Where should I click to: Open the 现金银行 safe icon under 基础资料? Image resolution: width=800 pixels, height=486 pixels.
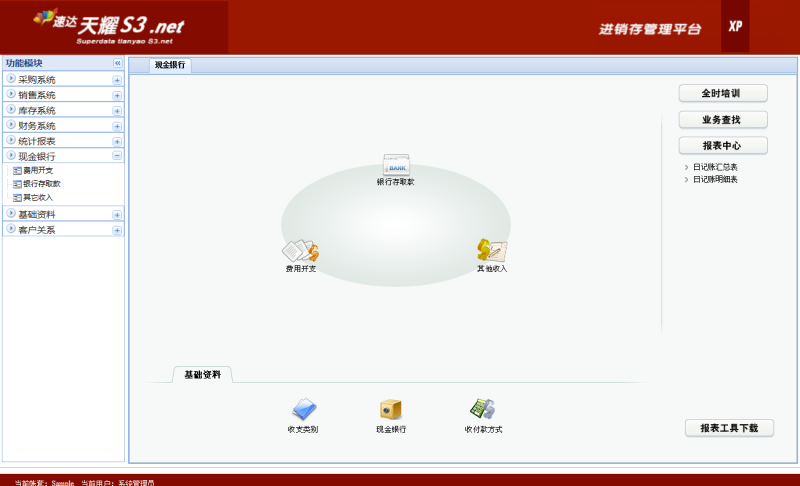click(391, 410)
